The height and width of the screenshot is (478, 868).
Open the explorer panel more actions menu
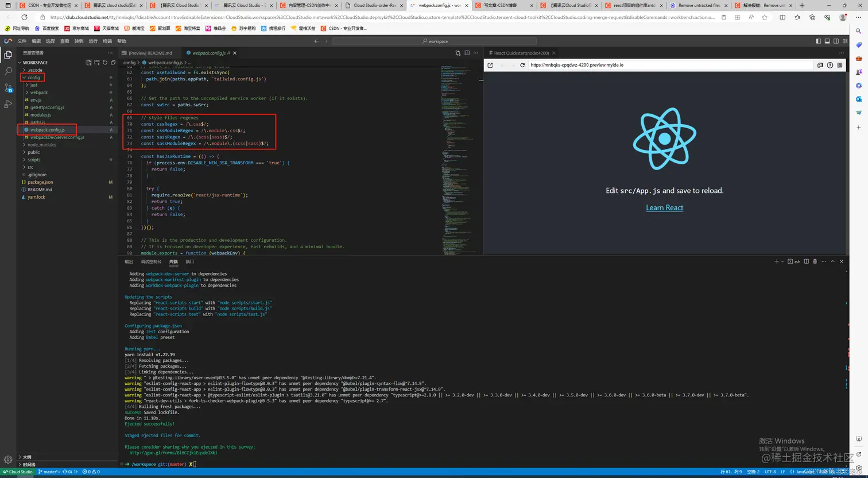tap(110, 53)
